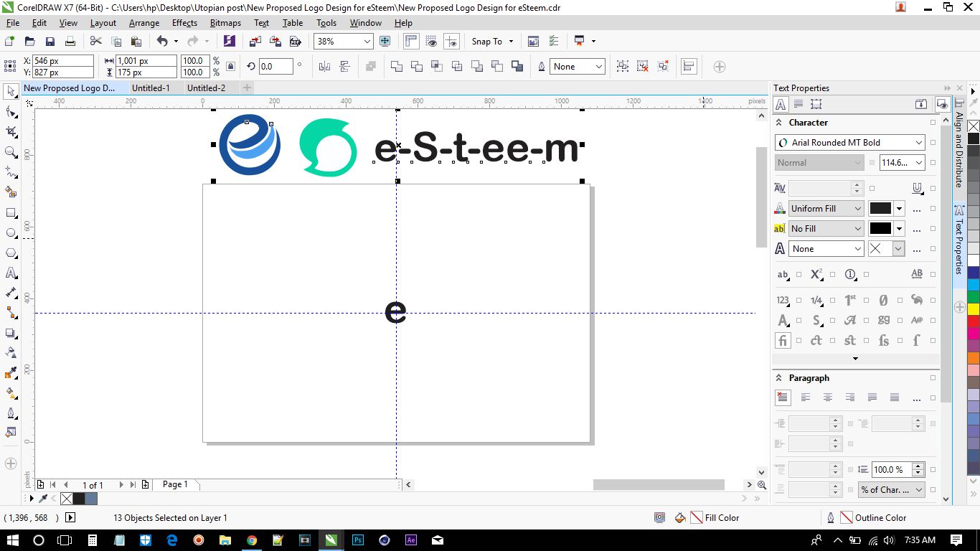Screen dimensions: 980x551
Task: Publish to PDF icon
Action: [295, 42]
